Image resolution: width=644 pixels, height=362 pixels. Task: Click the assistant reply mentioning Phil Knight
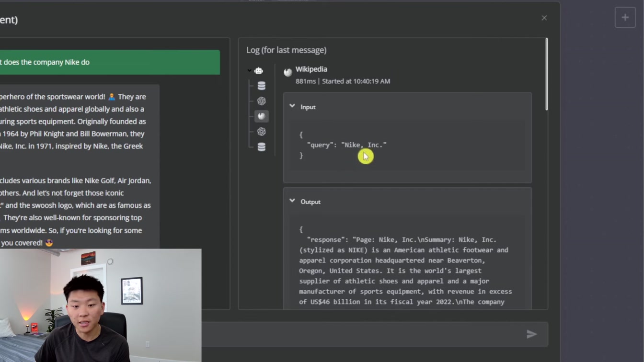pos(72,134)
